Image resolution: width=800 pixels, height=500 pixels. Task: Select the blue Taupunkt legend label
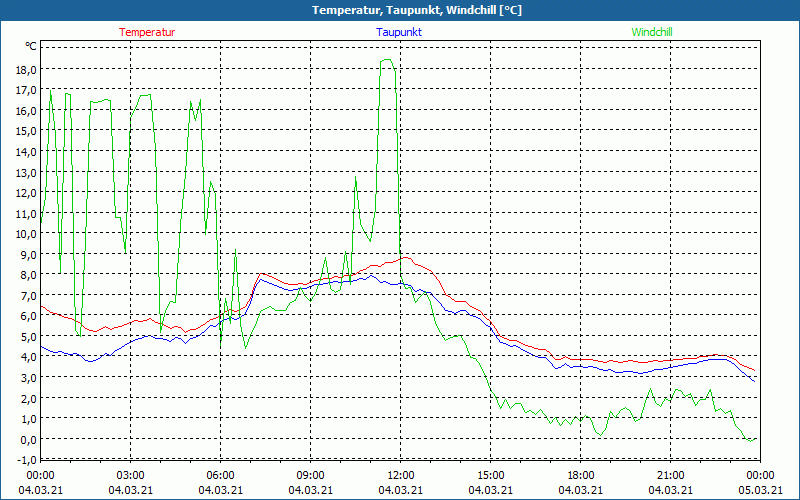point(398,32)
